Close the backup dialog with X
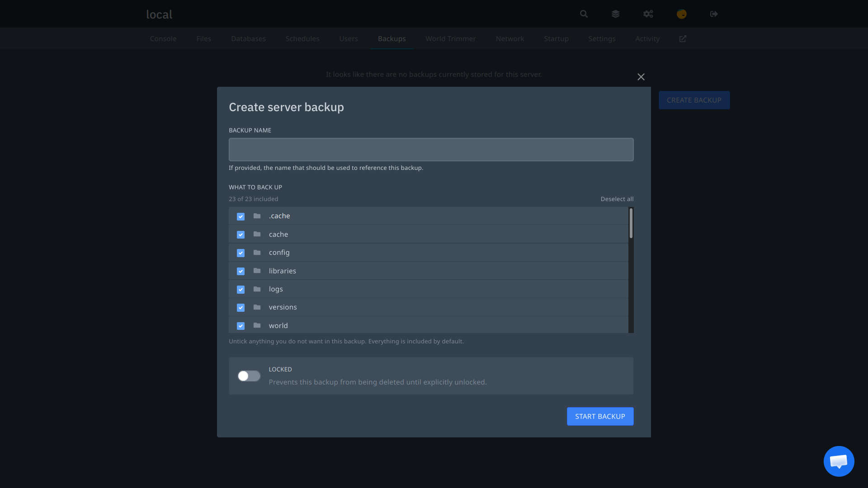 [641, 77]
